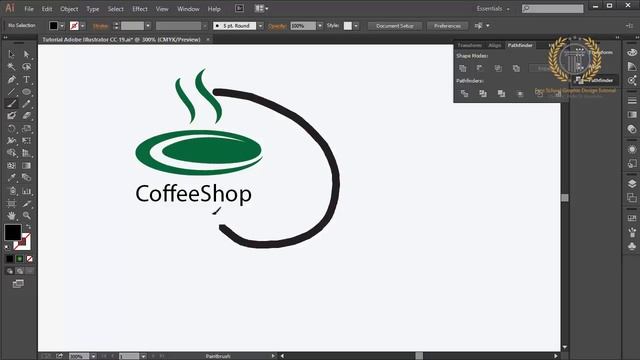Switch to Draw Normal mode
The height and width of the screenshot is (360, 640).
(x=9, y=271)
